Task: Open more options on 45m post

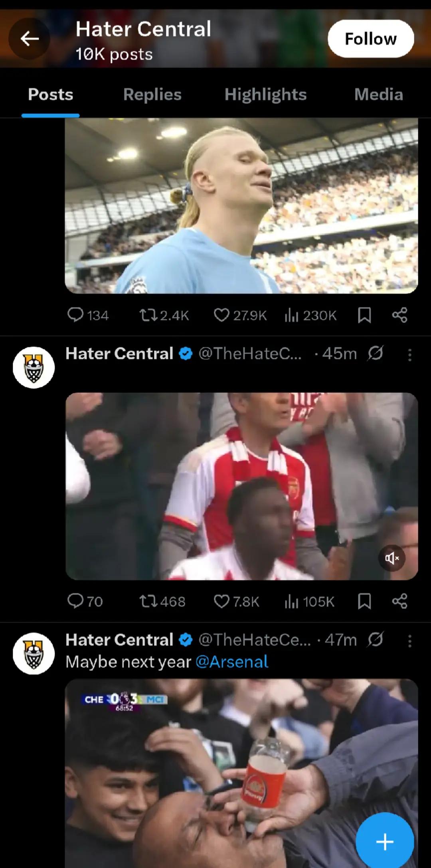Action: pos(409,355)
